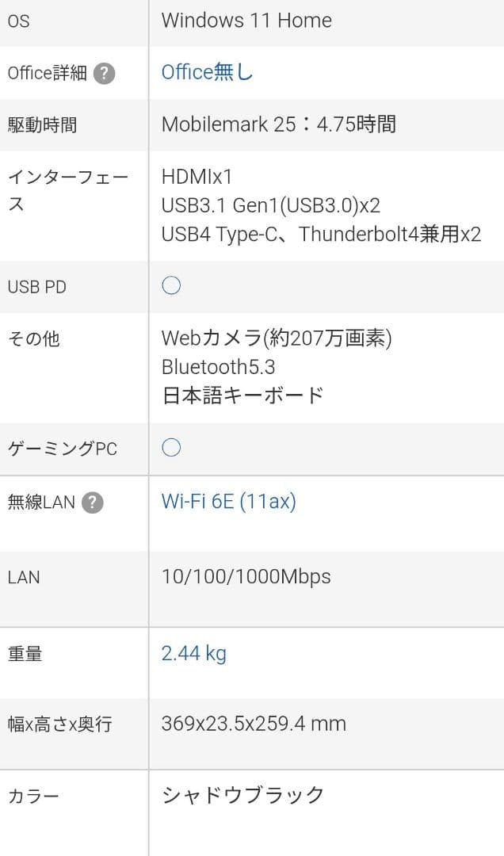
Task: Click the ゲーミングPC circle mark
Action: pyautogui.click(x=172, y=447)
